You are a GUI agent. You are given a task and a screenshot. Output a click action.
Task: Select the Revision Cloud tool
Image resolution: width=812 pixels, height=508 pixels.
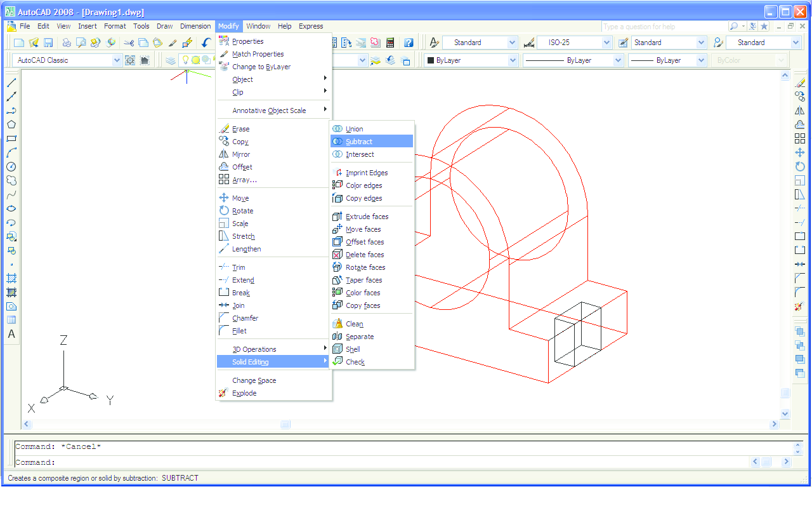[11, 180]
